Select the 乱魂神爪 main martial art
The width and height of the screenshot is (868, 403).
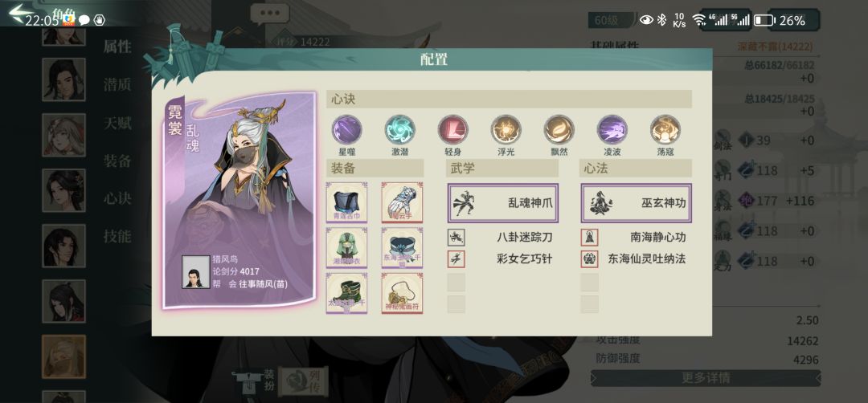(x=502, y=203)
